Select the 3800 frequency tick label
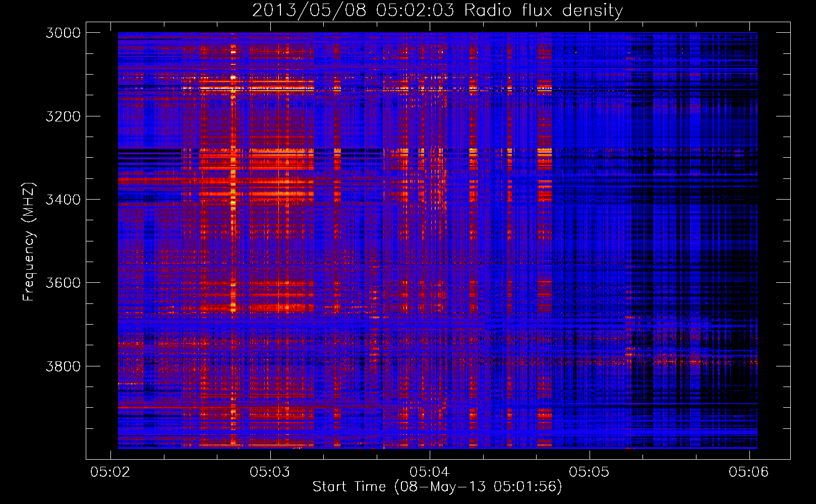816x504 pixels. tap(63, 366)
